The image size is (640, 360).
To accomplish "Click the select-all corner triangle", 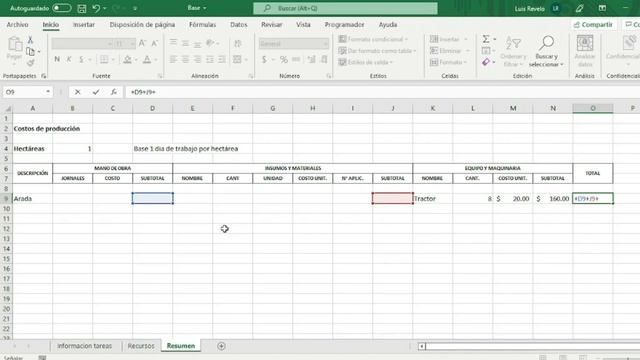I will click(x=7, y=108).
